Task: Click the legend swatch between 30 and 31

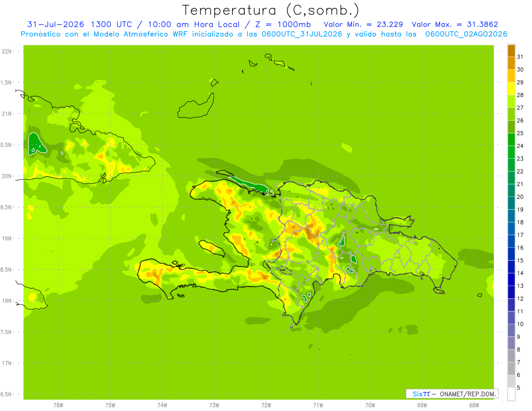Action: pos(511,63)
